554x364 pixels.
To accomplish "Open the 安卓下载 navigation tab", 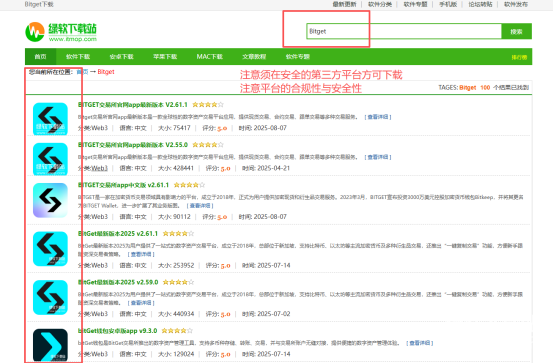I will point(122,57).
